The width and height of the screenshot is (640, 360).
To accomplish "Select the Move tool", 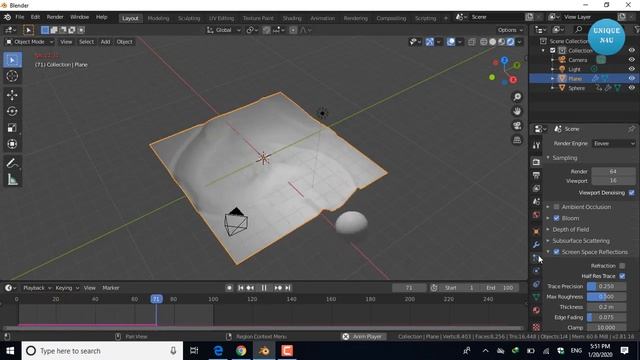I will [x=12, y=95].
